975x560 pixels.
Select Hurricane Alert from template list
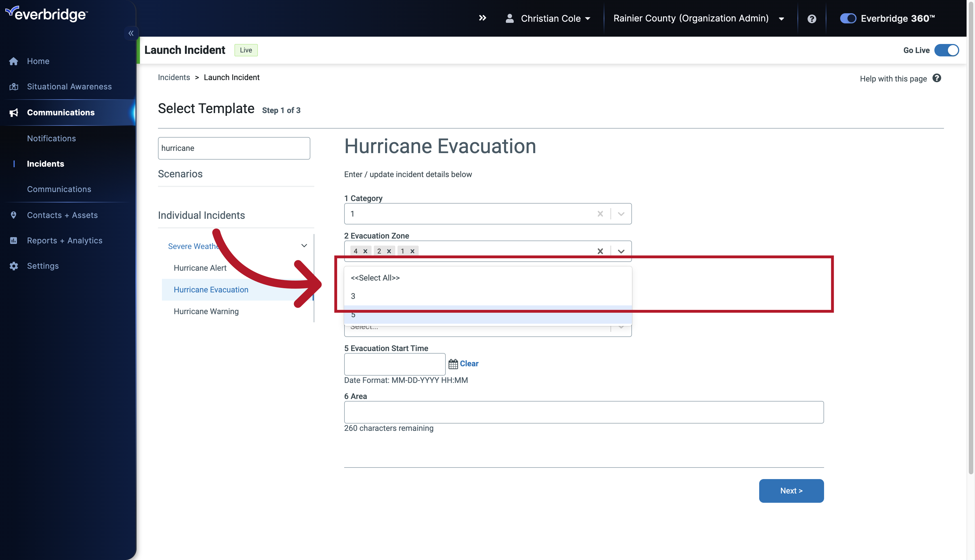199,268
